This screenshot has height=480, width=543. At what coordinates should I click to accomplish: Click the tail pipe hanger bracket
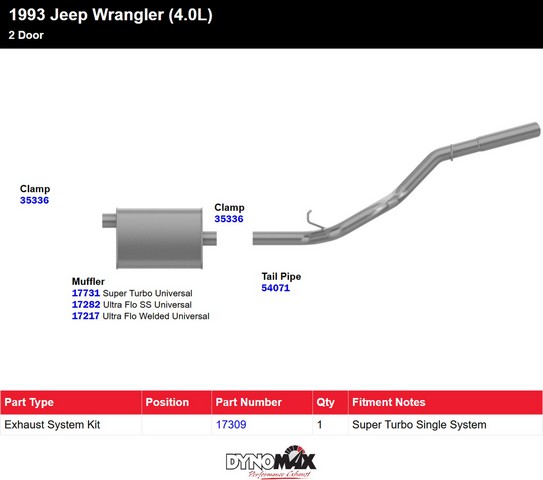click(314, 220)
